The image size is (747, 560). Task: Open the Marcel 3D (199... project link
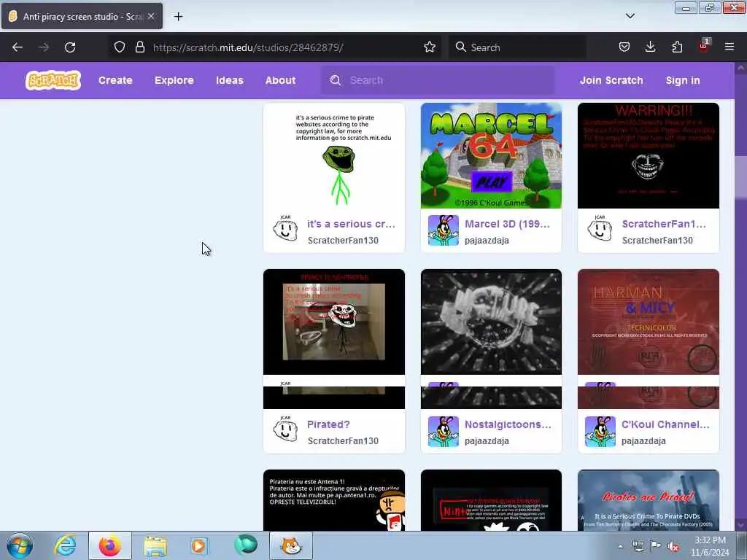click(508, 224)
